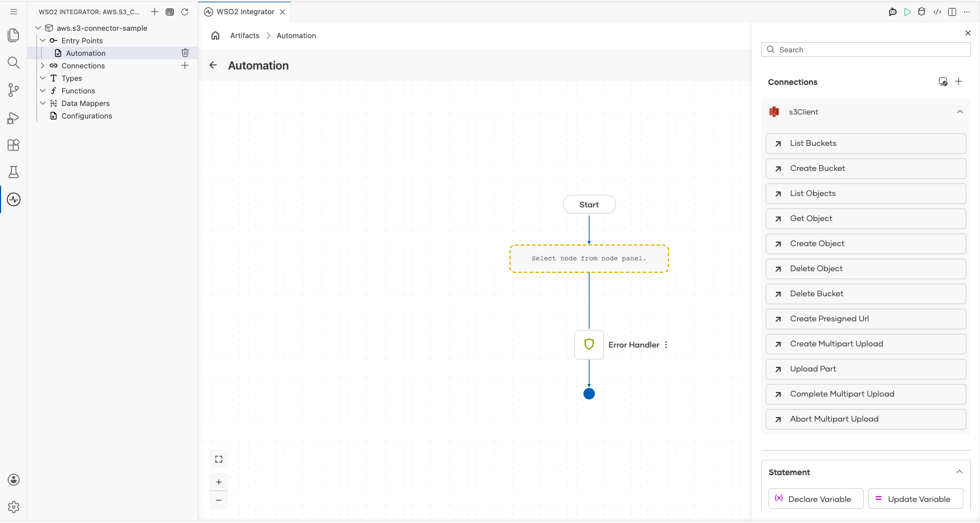Screen dimensions: 980x523
Task: Open the Manage gear icon
Action: click(14, 507)
